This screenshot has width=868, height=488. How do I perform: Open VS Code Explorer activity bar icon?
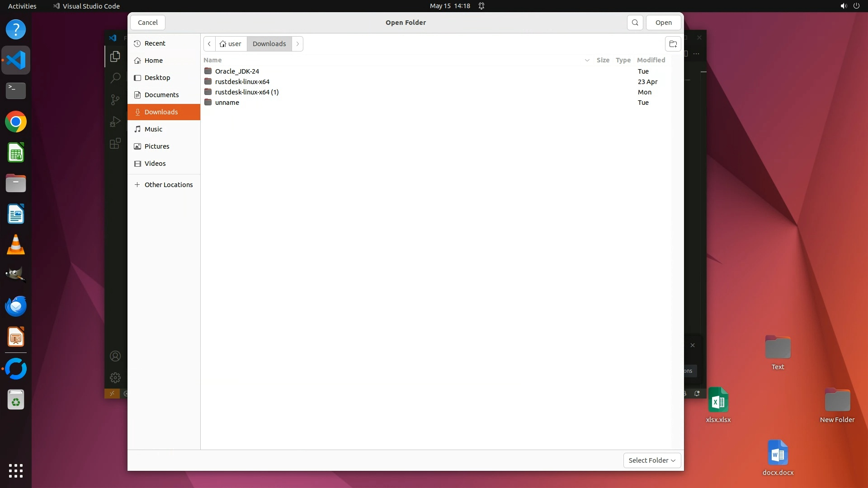point(115,56)
